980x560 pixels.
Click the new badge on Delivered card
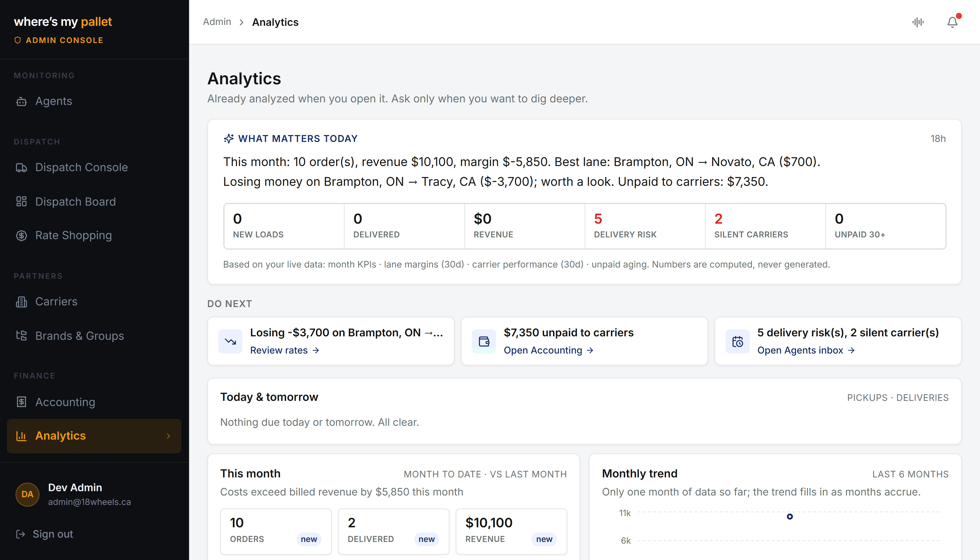click(x=427, y=539)
